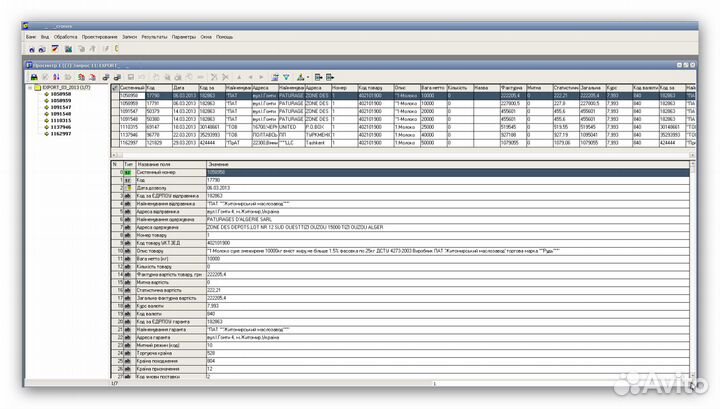Click the second red icon in the viewer toolbar

coord(92,77)
